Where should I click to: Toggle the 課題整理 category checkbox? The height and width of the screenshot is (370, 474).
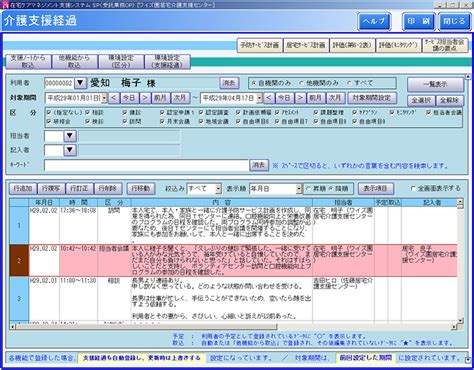pos(316,113)
